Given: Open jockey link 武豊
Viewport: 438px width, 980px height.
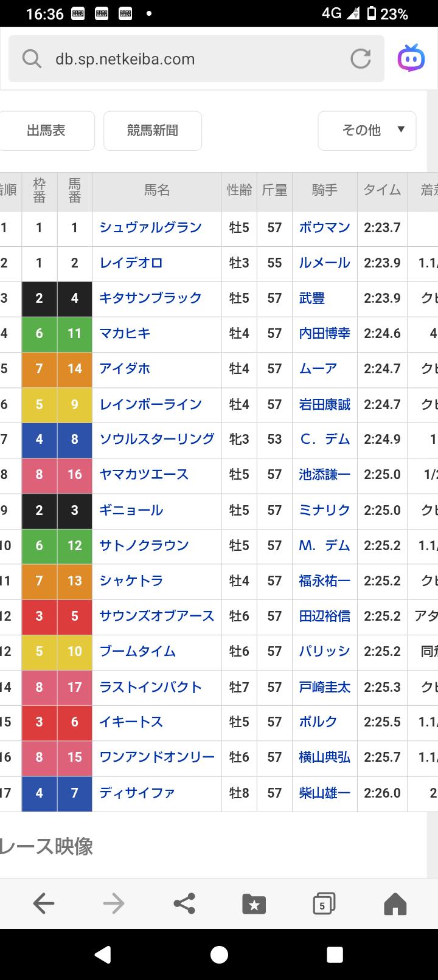Looking at the screenshot, I should pyautogui.click(x=312, y=298).
